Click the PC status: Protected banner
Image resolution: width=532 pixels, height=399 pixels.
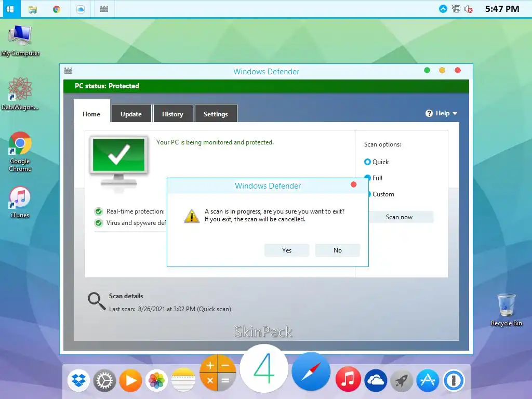pos(266,86)
